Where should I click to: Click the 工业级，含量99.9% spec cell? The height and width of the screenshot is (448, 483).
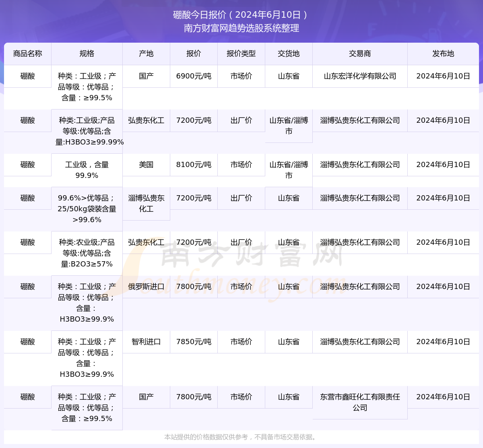click(87, 170)
